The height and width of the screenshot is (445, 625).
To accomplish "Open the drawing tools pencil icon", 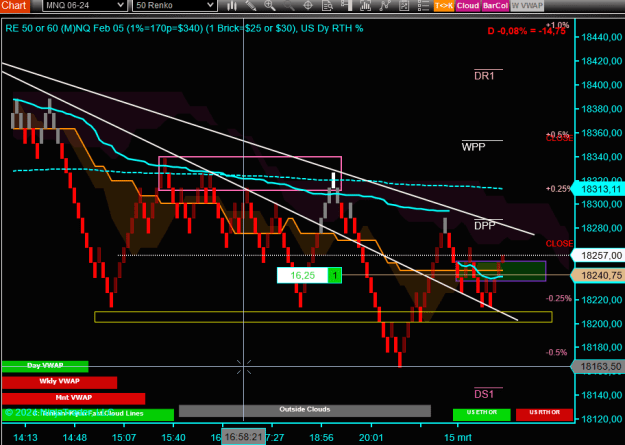I will pyautogui.click(x=251, y=6).
